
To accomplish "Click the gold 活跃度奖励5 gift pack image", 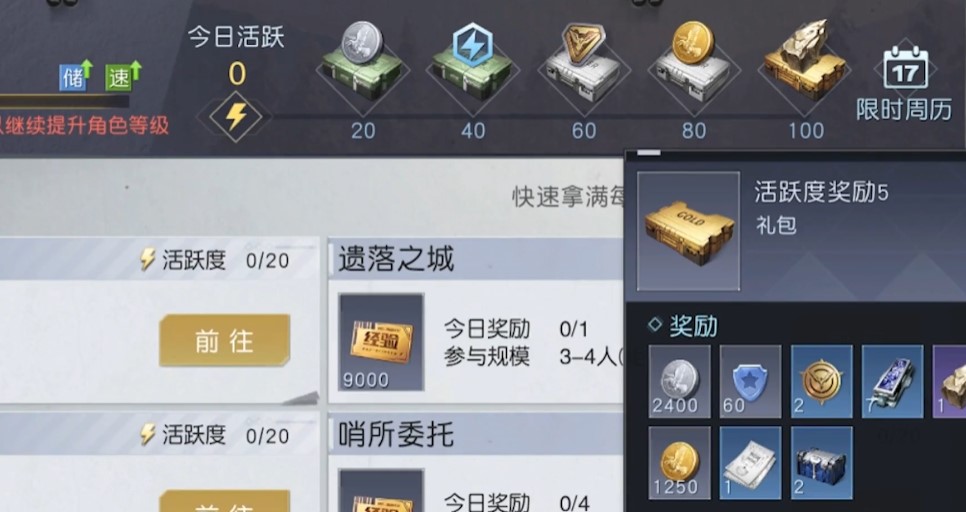I will (688, 231).
